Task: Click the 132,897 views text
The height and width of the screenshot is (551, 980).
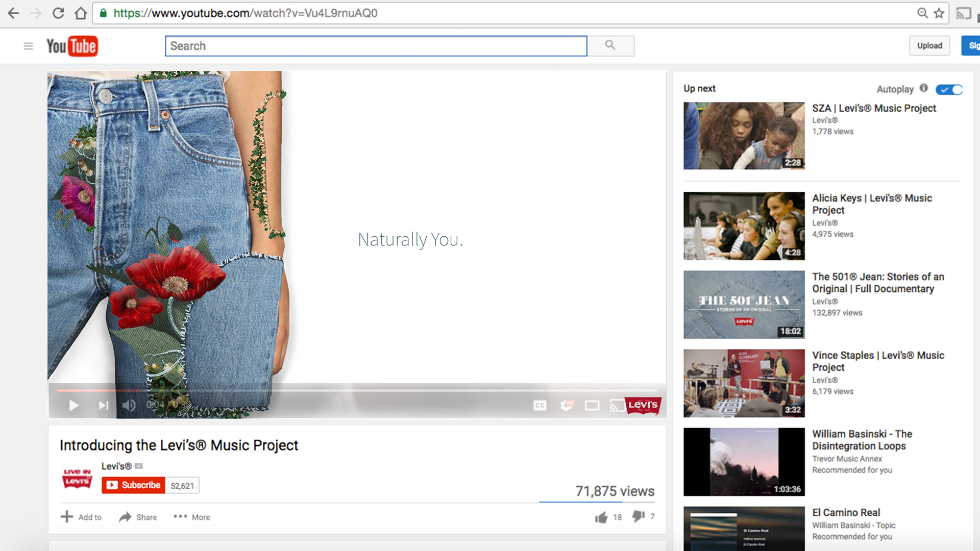Action: coord(837,313)
